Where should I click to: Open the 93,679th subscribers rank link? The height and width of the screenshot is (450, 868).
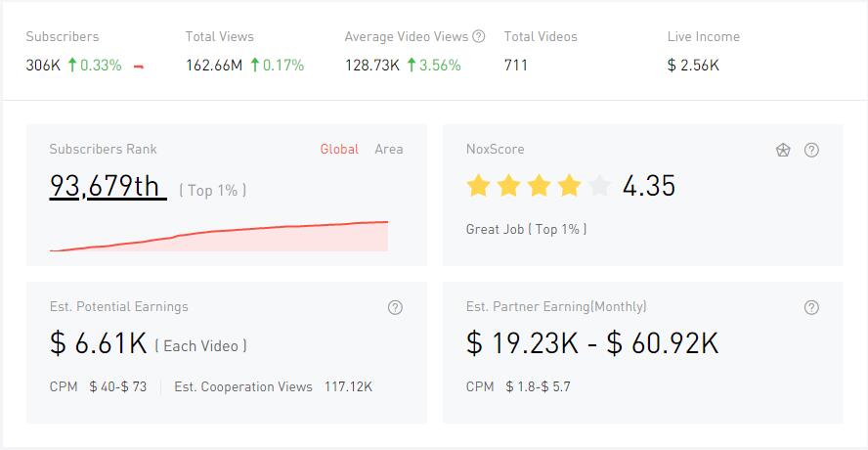[x=105, y=187]
